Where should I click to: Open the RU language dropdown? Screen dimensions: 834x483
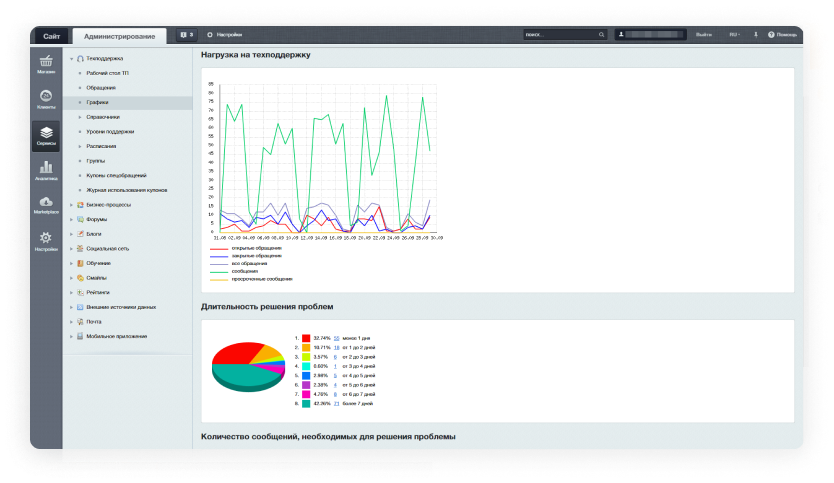734,35
